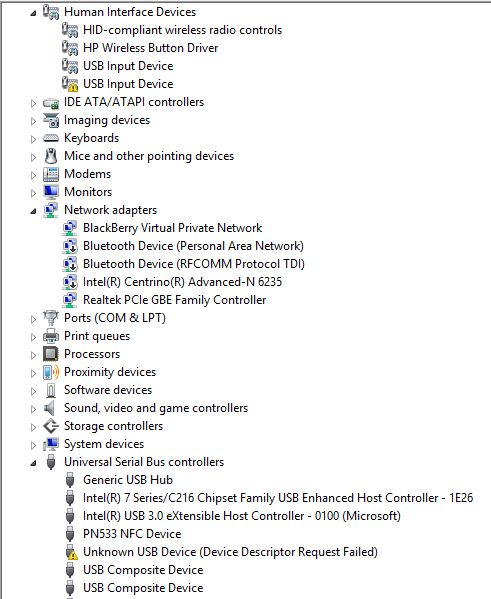Expand the Monitors category

click(x=34, y=193)
